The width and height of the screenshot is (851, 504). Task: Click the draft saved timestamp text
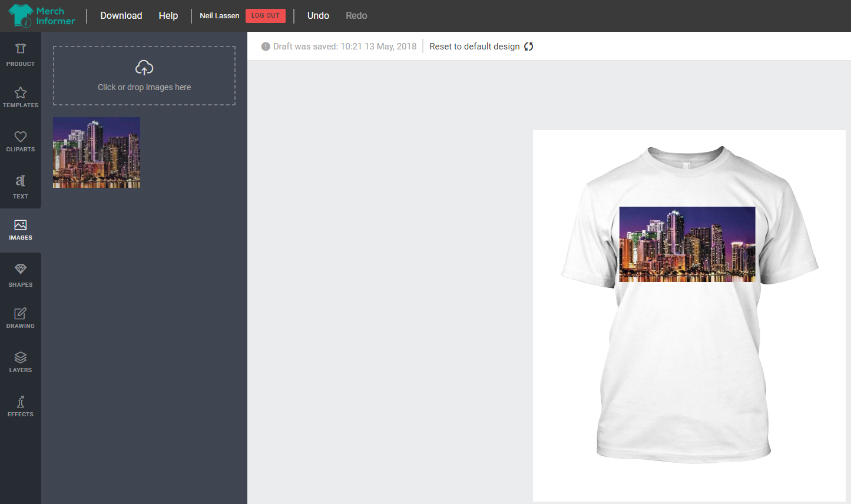[x=345, y=47]
